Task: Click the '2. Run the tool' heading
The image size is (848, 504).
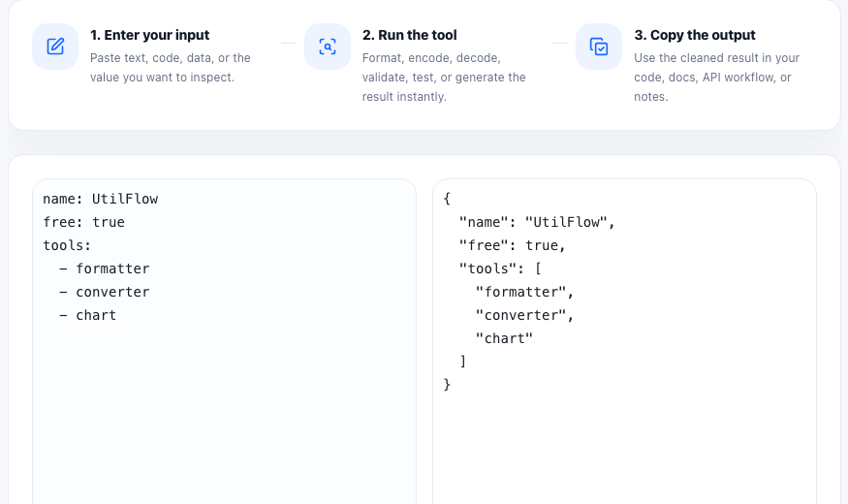Action: coord(409,35)
